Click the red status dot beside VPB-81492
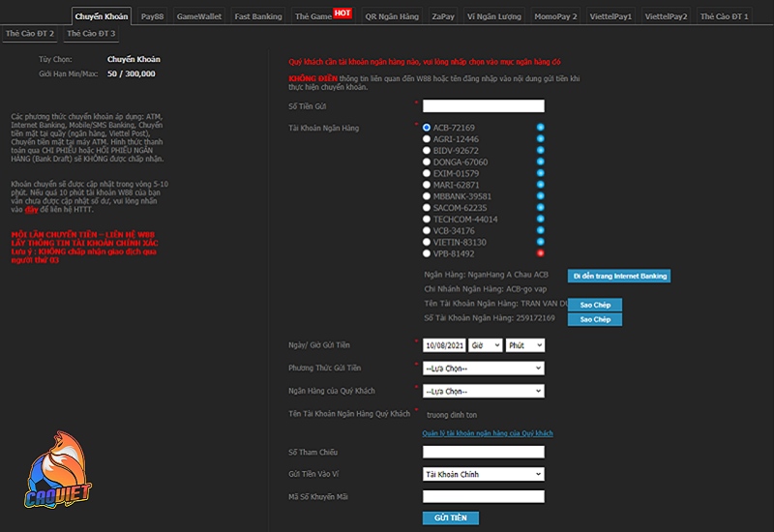 tap(541, 253)
